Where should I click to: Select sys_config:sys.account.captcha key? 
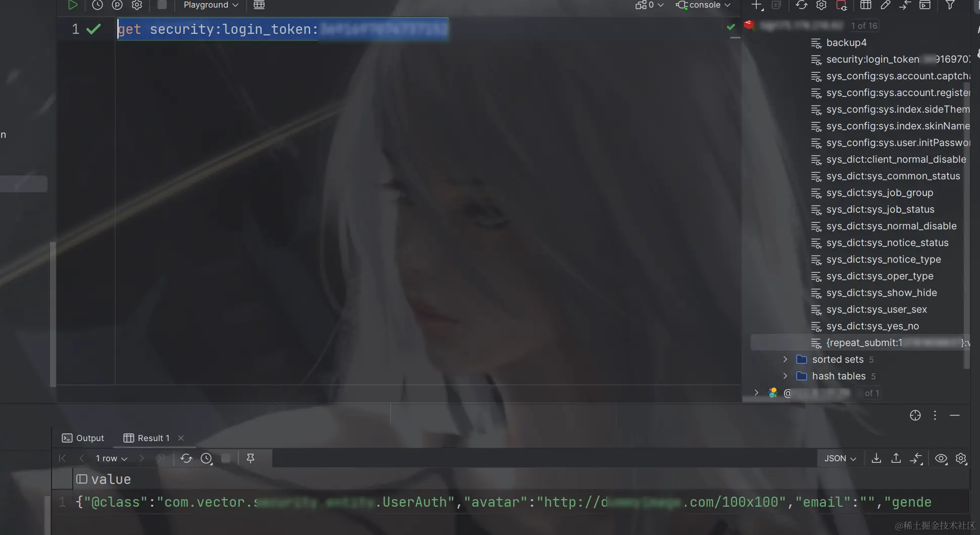point(890,76)
